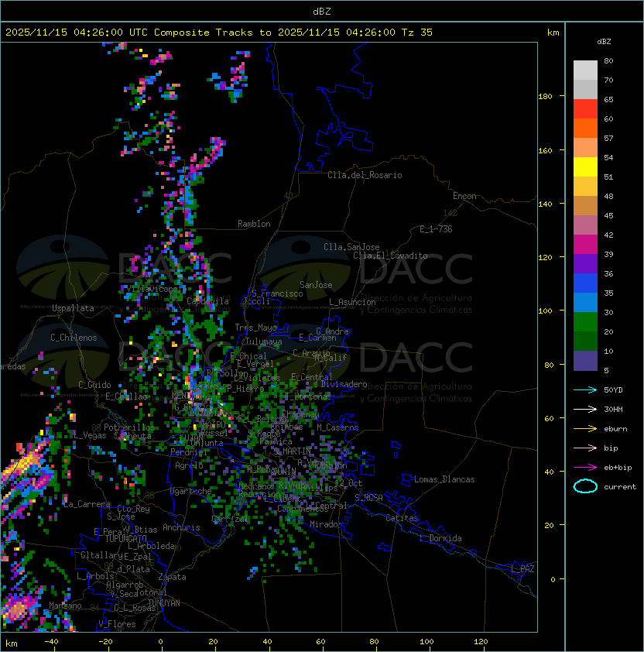Click the -40 km x-axis tick label
The width and height of the screenshot is (644, 652).
(51, 642)
